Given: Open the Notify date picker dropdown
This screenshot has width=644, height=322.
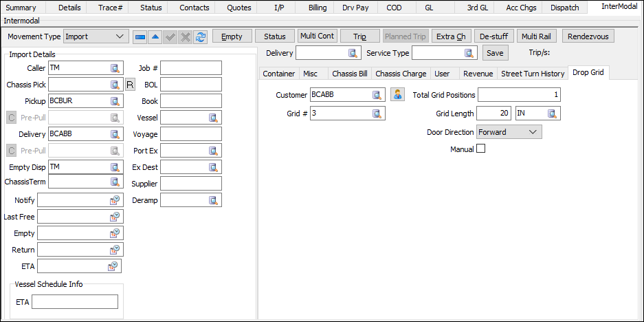Looking at the screenshot, I should click(115, 200).
